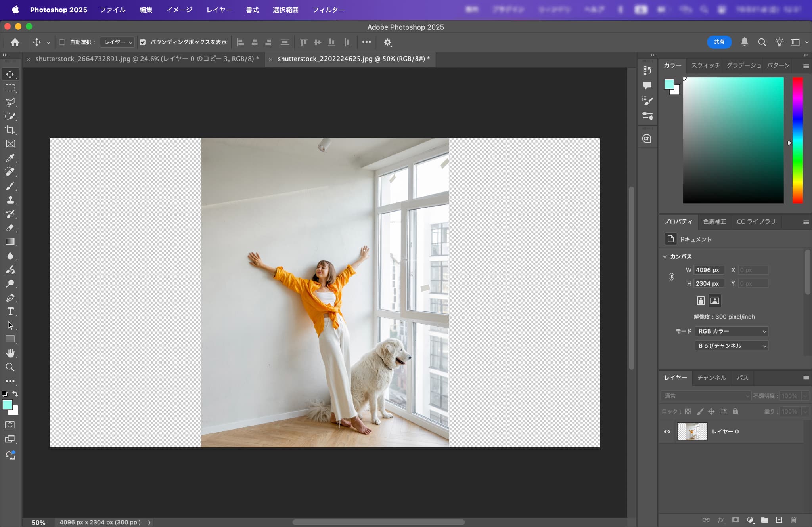Uncheck バウンディングボックスを表示 checkbox
Viewport: 812px width, 527px height.
click(143, 42)
